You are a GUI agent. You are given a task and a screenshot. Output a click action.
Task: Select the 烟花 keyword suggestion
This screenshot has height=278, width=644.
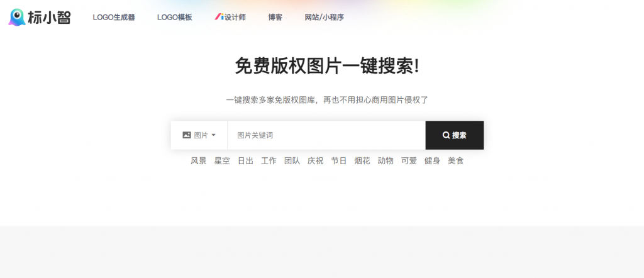pyautogui.click(x=362, y=161)
